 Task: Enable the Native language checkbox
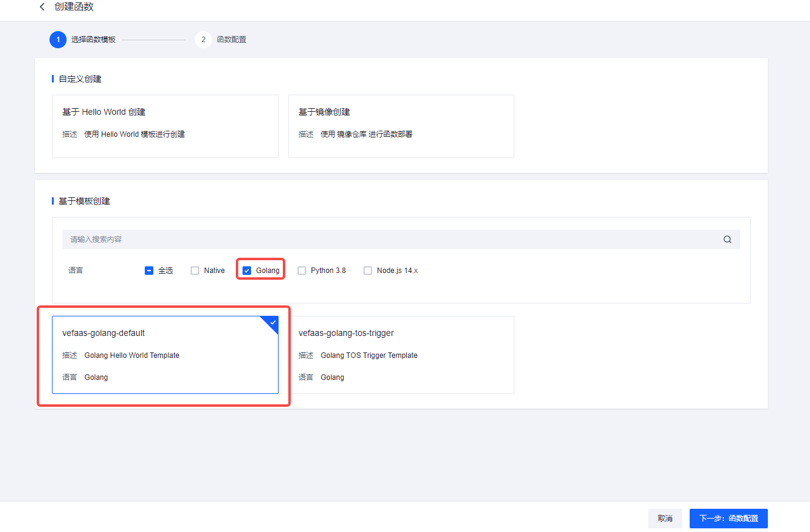(195, 271)
